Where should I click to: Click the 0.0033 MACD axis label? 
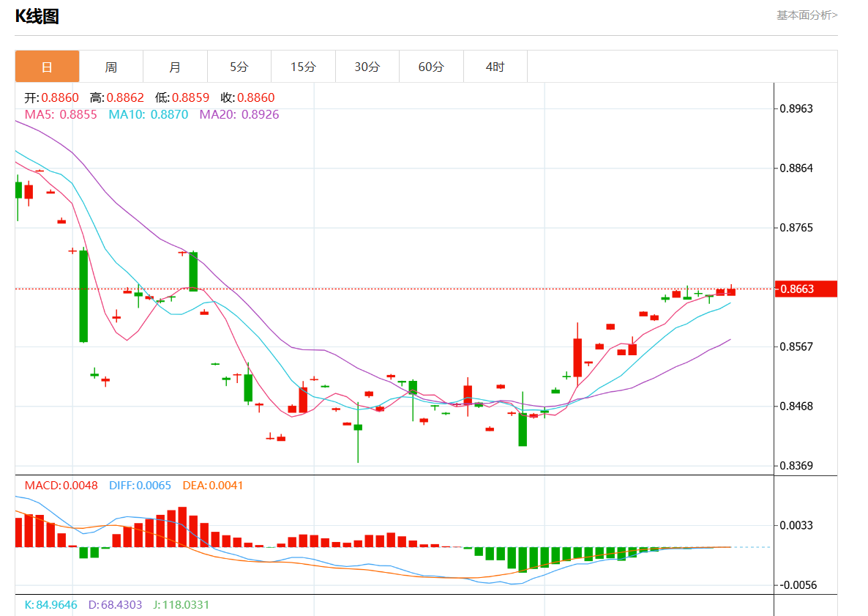point(796,526)
